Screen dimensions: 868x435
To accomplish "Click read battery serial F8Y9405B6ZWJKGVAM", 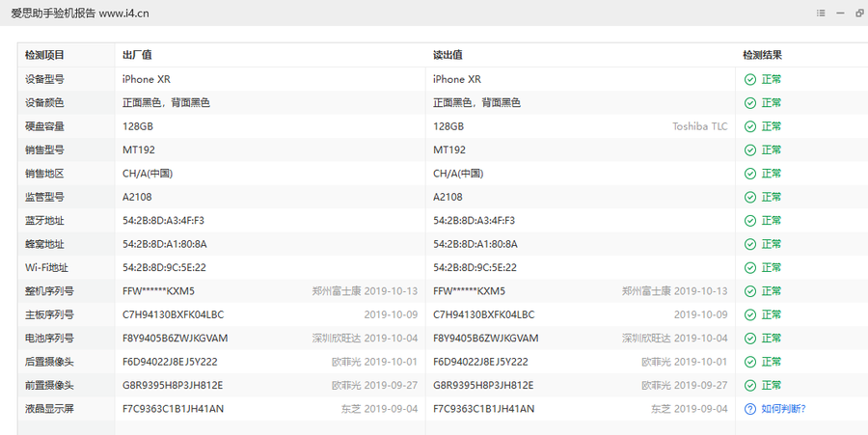I will point(485,339).
